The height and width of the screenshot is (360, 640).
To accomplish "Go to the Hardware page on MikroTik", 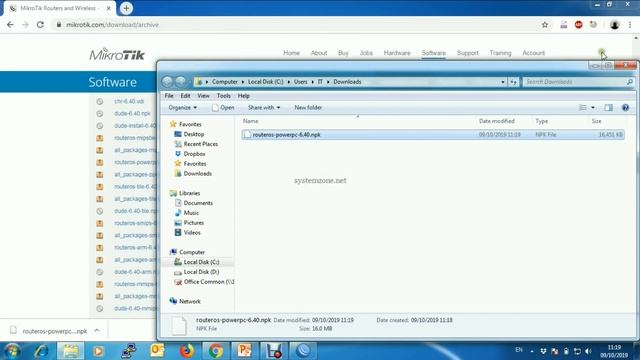I will (x=397, y=53).
